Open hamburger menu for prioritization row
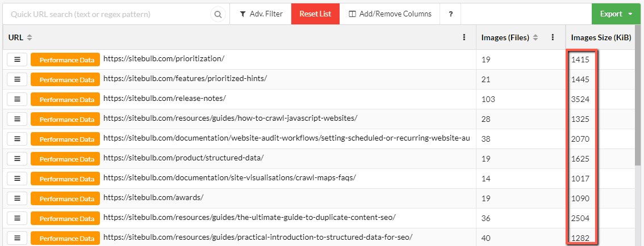This screenshot has height=246, width=644. click(x=17, y=60)
